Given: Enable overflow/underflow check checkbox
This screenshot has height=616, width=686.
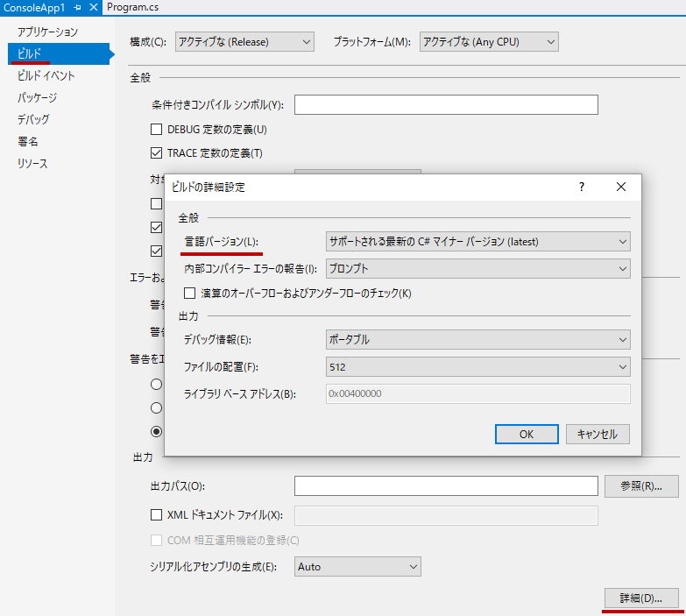Looking at the screenshot, I should (189, 294).
